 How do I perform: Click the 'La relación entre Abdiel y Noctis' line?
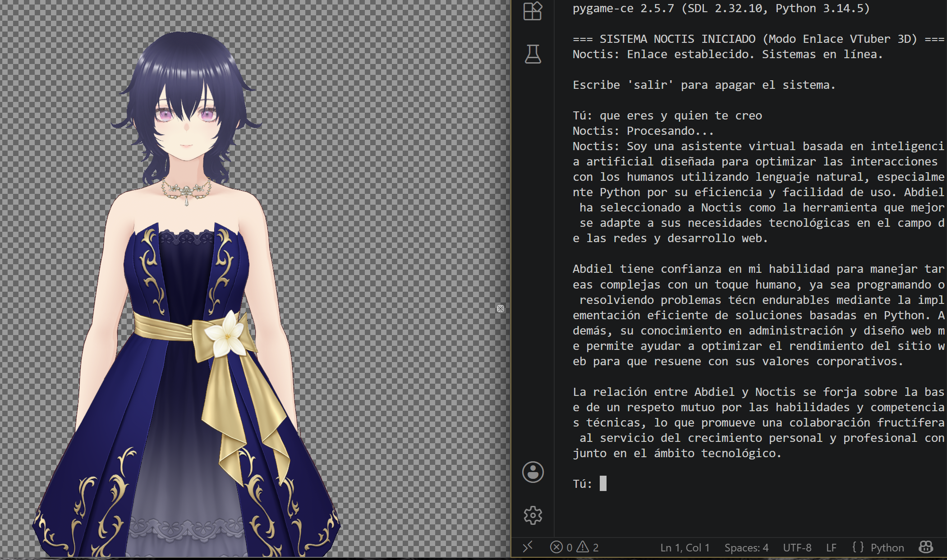(759, 392)
